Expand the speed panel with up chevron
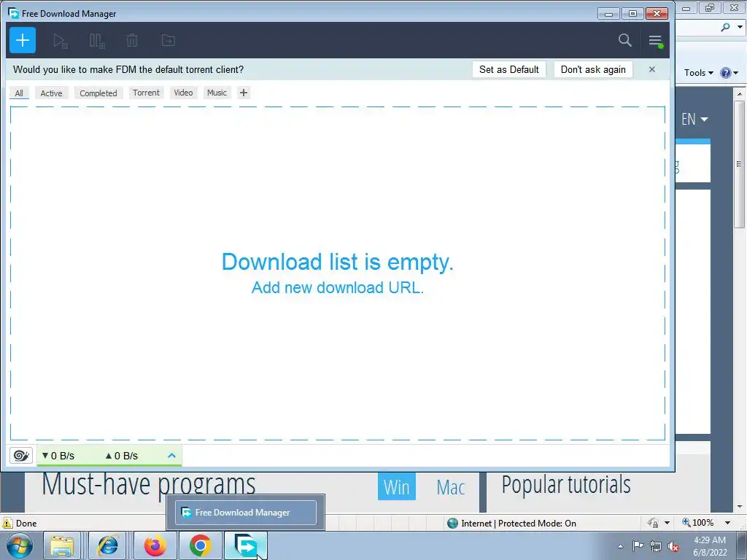 pyautogui.click(x=172, y=456)
